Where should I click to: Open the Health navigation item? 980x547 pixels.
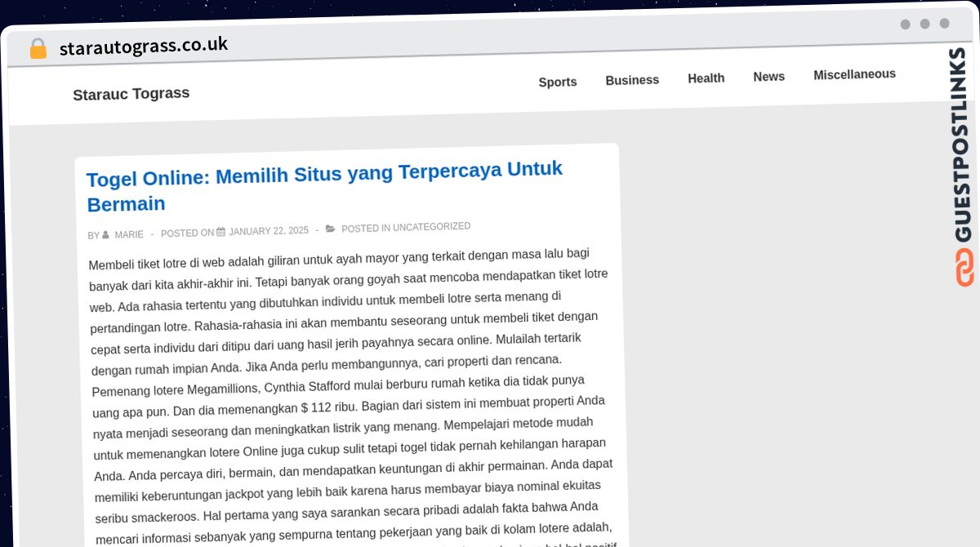(706, 78)
